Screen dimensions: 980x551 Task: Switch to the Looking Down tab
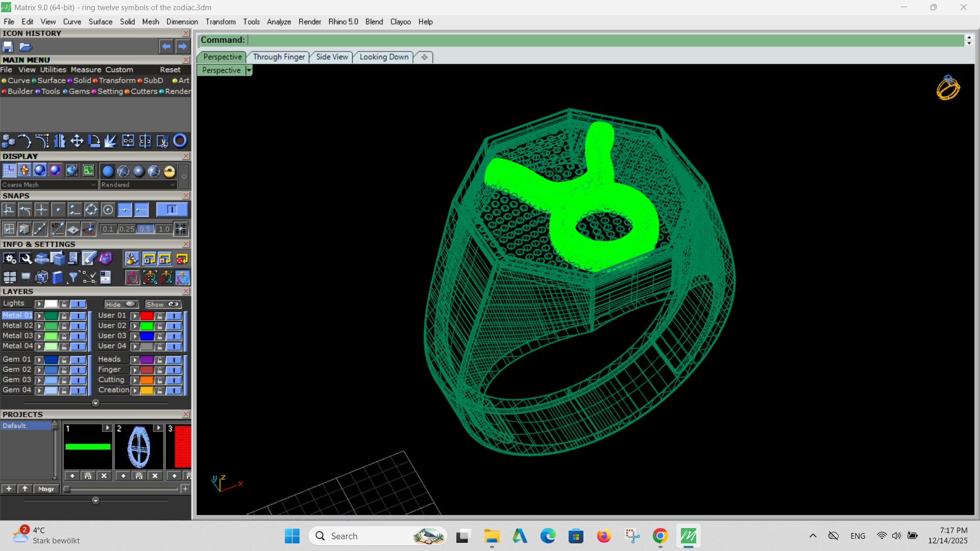click(x=384, y=57)
